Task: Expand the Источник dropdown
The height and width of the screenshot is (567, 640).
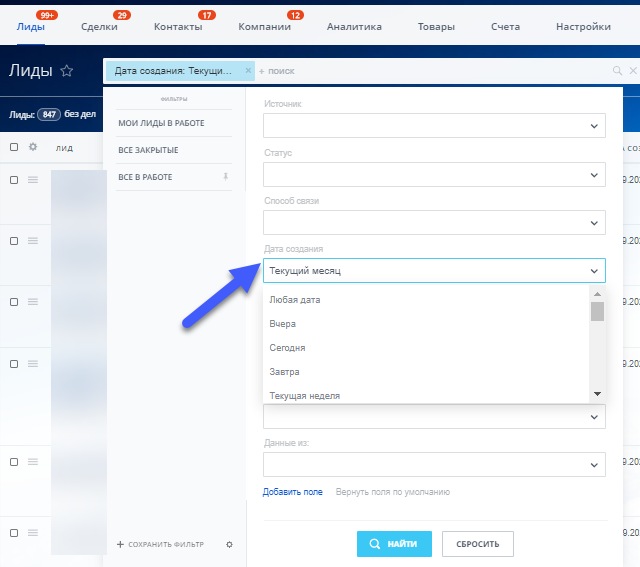Action: coord(434,126)
